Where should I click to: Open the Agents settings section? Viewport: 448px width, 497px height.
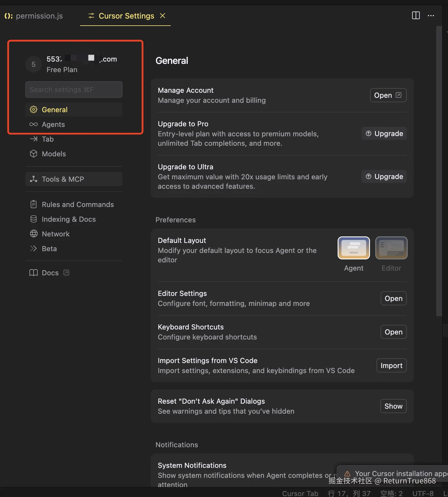(x=53, y=125)
